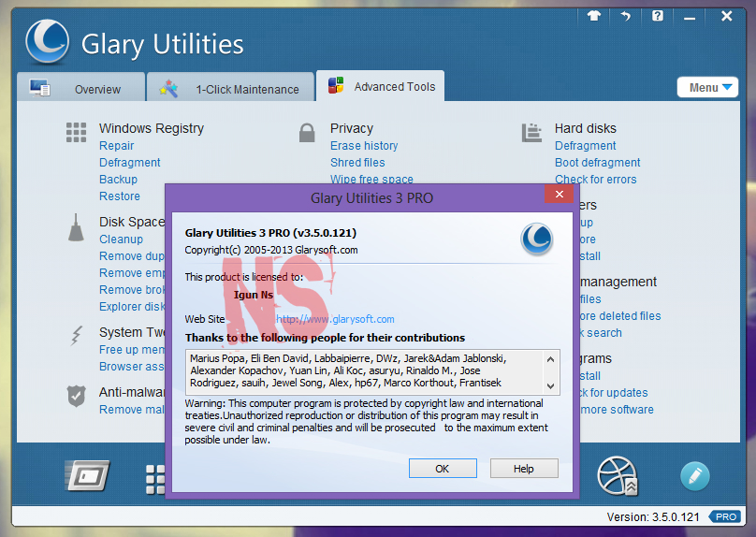Click Defragment under Hard disks
756x537 pixels.
(586, 146)
